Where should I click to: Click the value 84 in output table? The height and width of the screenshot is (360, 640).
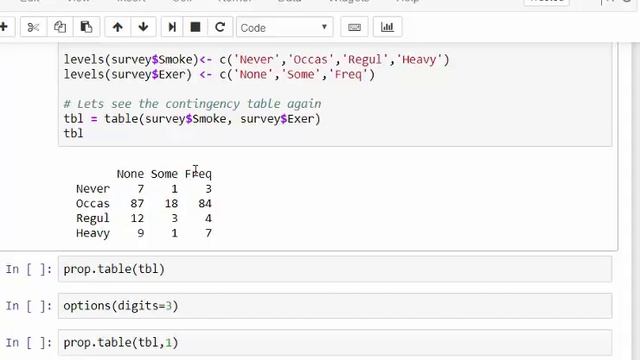(205, 204)
